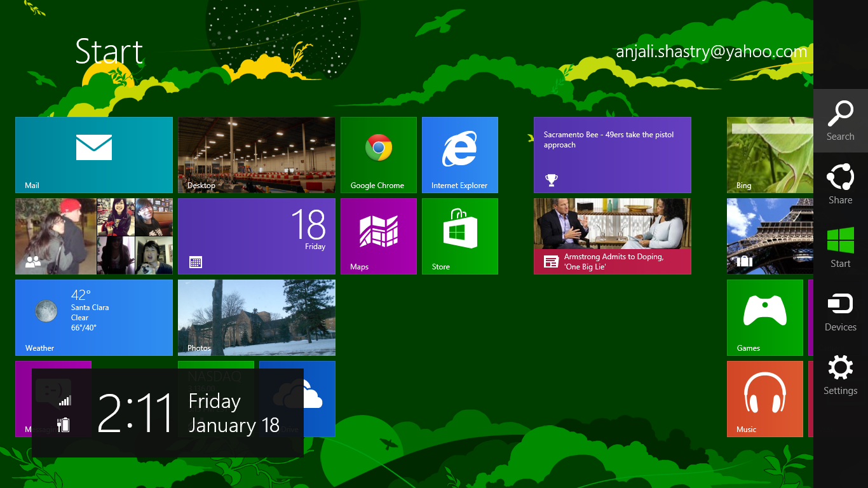Open the Store tile
The width and height of the screenshot is (868, 488).
(x=459, y=236)
